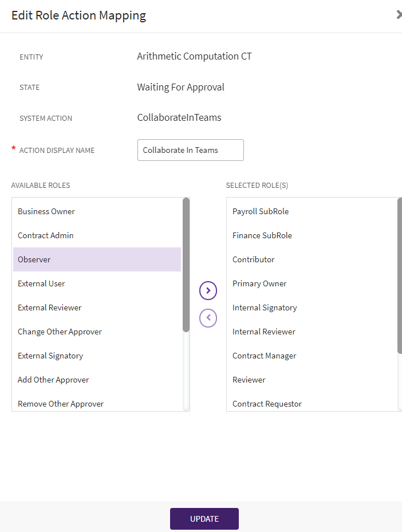Click the Available Roles list scrollbar

pyautogui.click(x=186, y=265)
